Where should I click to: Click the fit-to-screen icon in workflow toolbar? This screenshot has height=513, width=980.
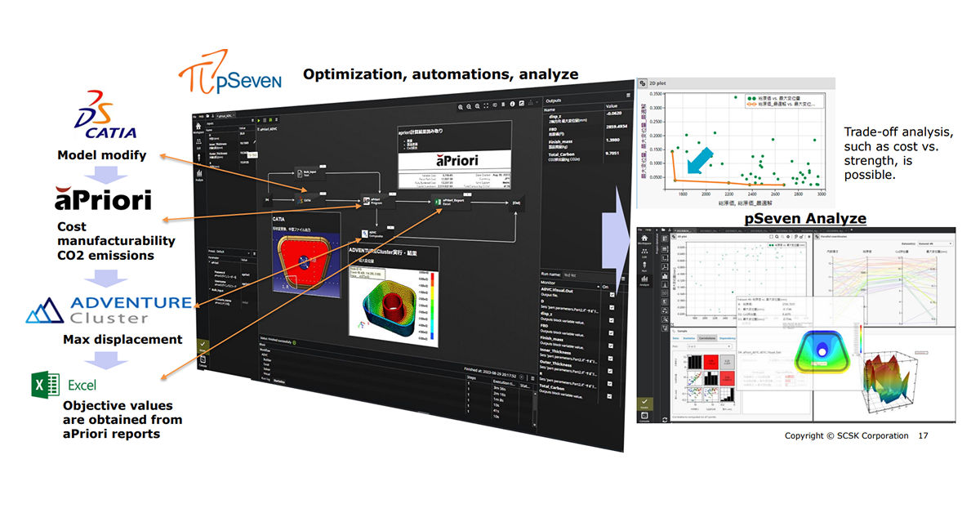(x=486, y=105)
